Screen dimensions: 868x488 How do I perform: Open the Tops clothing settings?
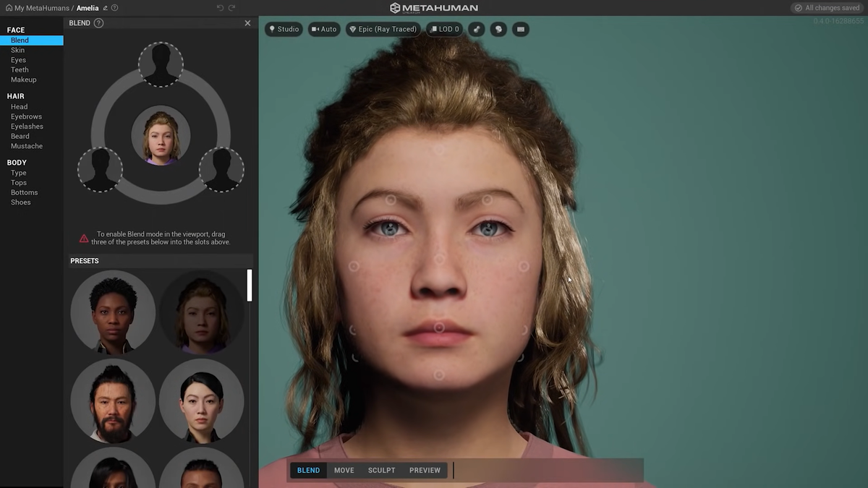[18, 183]
